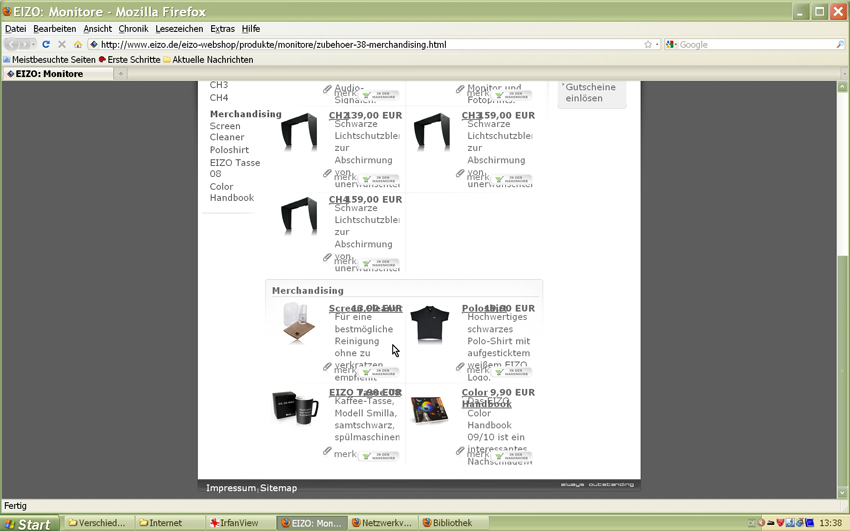Click paperclip merken icon for Poloshirt

460,366
